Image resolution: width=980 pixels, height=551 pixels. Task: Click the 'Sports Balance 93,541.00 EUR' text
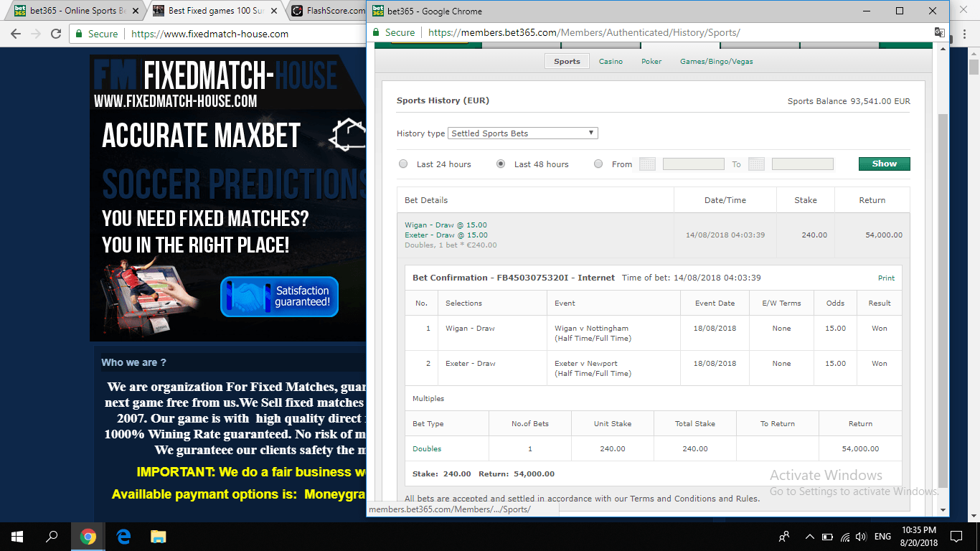(849, 101)
